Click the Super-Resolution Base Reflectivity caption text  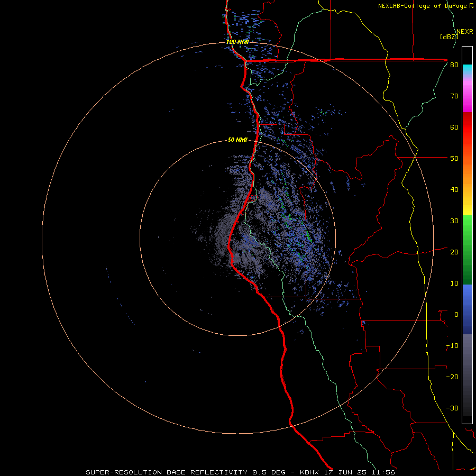click(x=167, y=472)
